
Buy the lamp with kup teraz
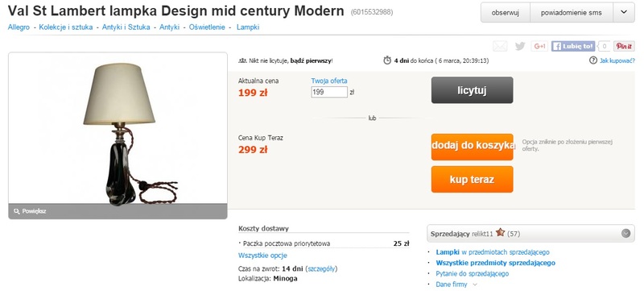point(472,179)
